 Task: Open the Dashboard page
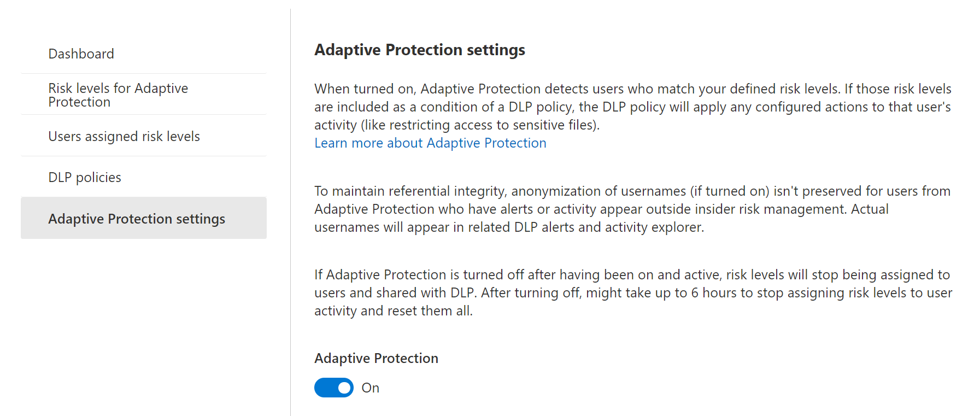tap(81, 54)
